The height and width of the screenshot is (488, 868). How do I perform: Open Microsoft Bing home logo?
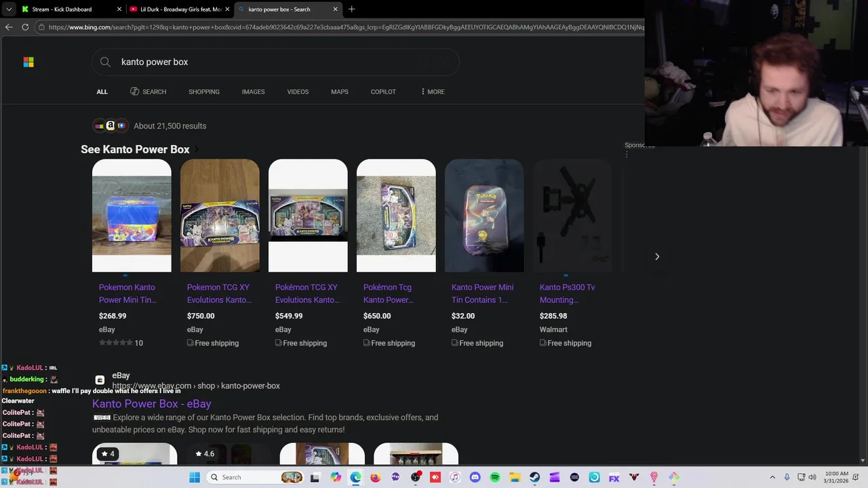click(x=28, y=62)
